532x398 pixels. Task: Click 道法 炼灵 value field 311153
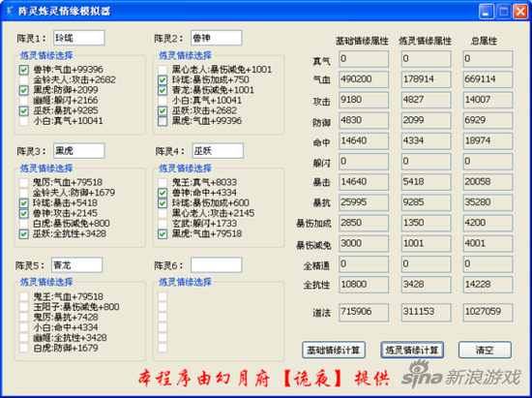(427, 313)
